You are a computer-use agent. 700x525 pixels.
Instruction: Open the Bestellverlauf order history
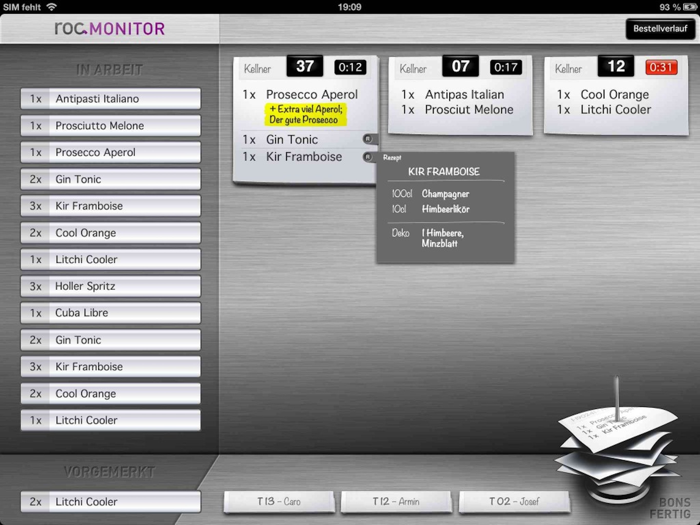point(660,29)
